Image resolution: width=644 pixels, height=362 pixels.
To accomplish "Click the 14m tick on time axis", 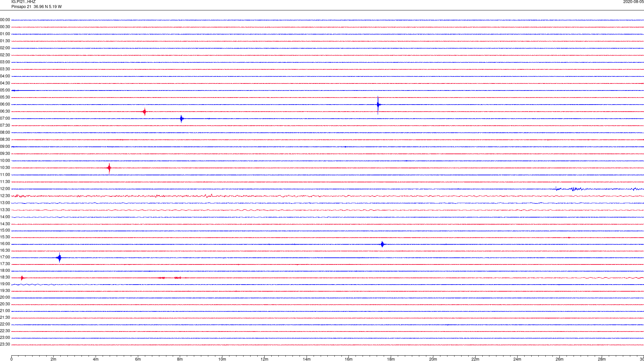I will click(307, 359).
